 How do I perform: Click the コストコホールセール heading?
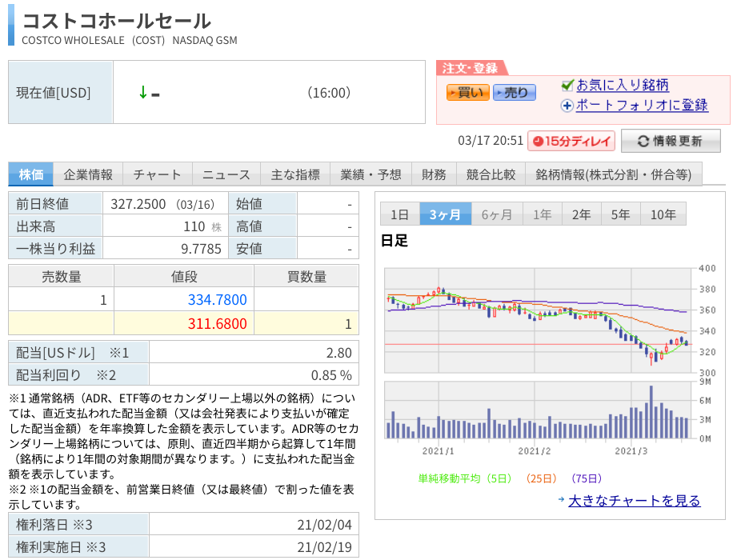pos(117,20)
